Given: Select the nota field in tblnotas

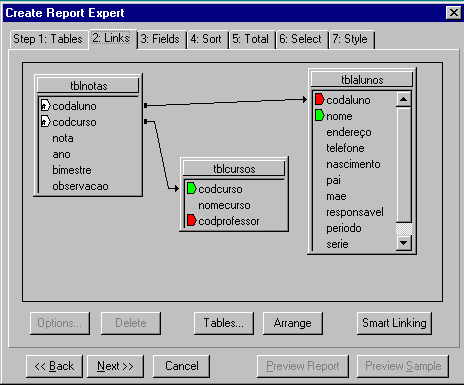Looking at the screenshot, I should (x=63, y=138).
